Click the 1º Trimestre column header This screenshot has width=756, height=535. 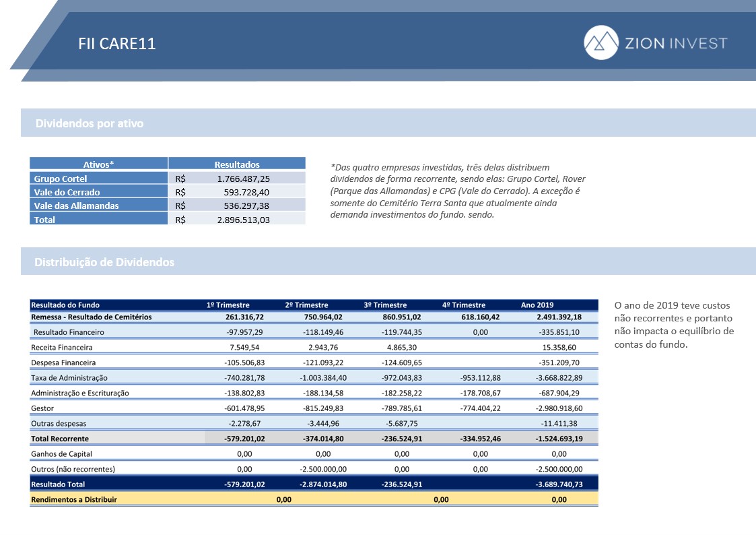tap(228, 305)
